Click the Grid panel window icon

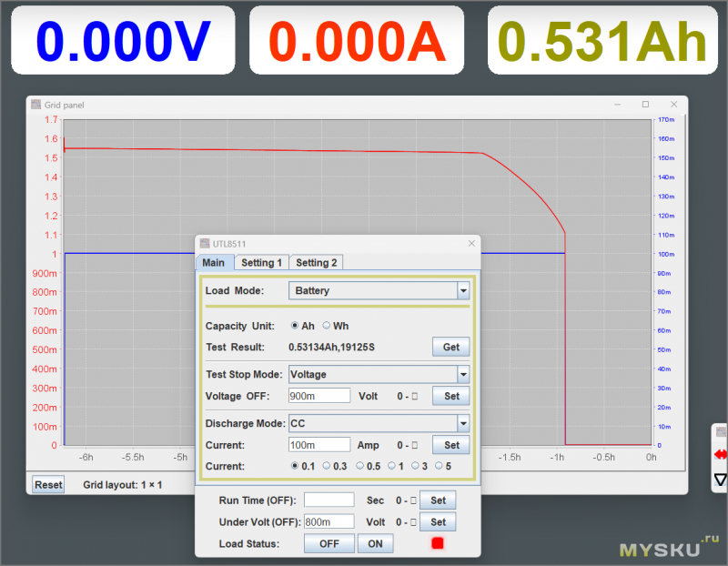click(x=36, y=105)
